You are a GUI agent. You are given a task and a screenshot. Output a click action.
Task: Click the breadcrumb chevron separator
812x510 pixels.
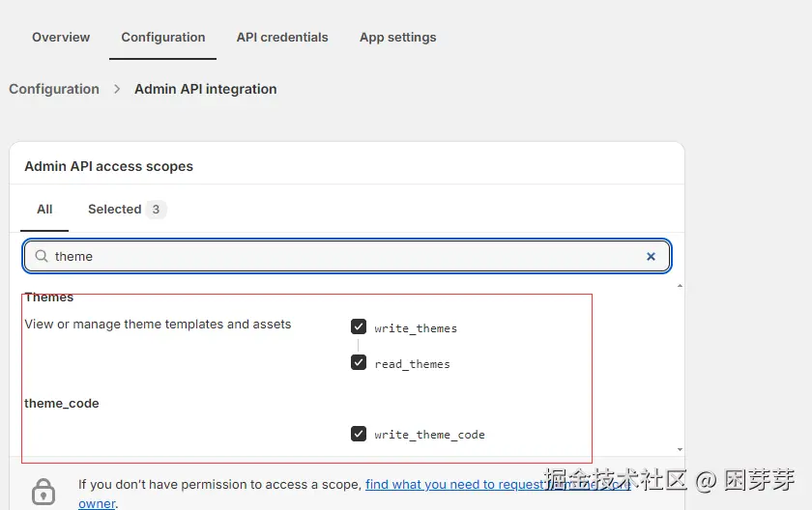117,89
